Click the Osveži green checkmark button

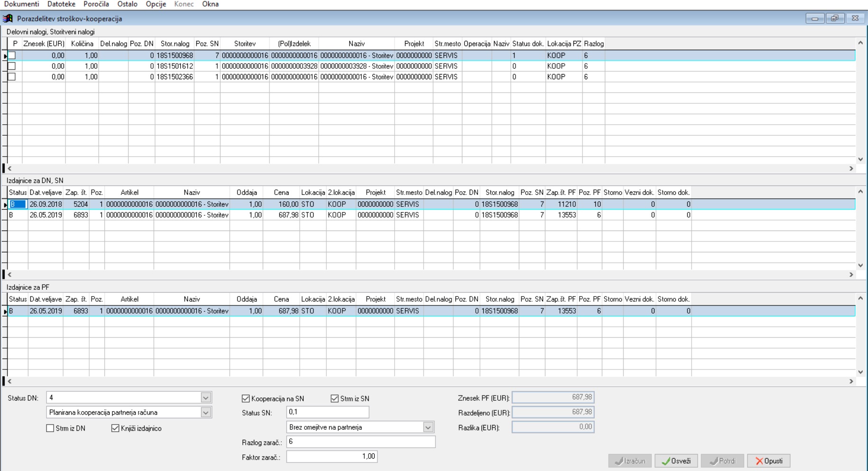click(676, 461)
